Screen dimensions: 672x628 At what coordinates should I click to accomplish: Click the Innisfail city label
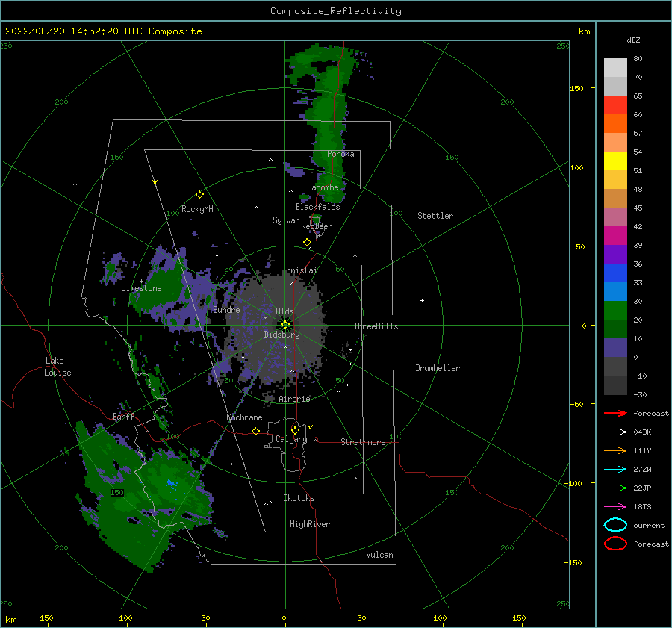tap(302, 270)
